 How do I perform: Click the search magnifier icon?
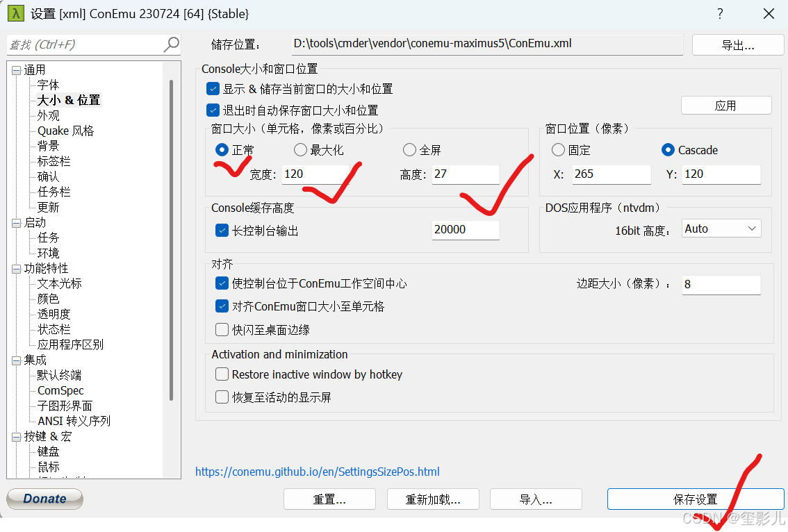[172, 44]
